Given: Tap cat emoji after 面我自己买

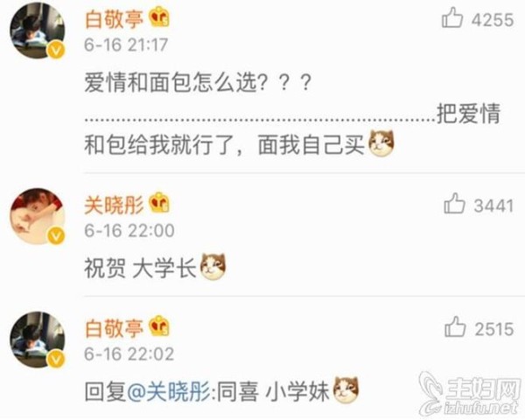Looking at the screenshot, I should coord(381,143).
